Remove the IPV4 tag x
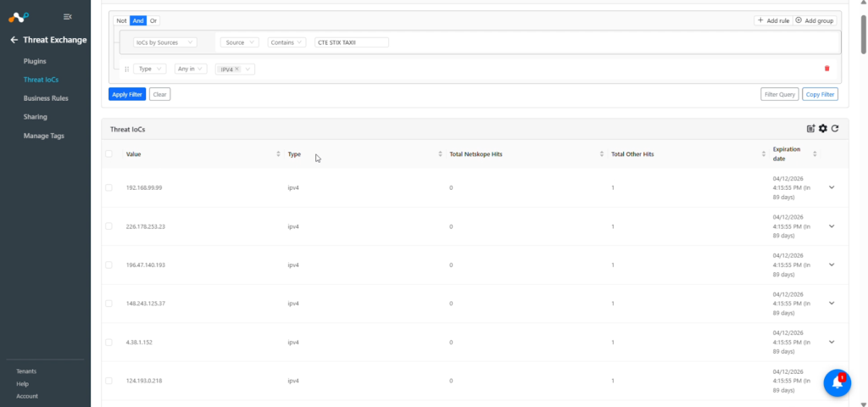 (237, 70)
